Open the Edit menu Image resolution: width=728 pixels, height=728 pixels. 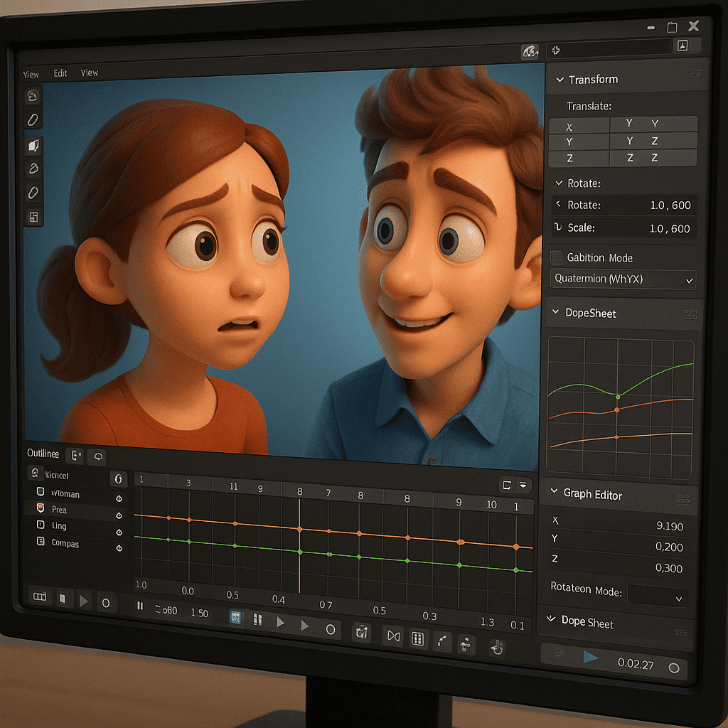point(60,73)
